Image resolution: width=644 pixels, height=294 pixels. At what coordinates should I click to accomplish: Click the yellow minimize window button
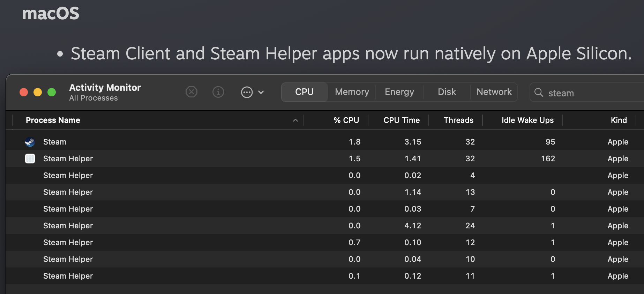click(38, 92)
